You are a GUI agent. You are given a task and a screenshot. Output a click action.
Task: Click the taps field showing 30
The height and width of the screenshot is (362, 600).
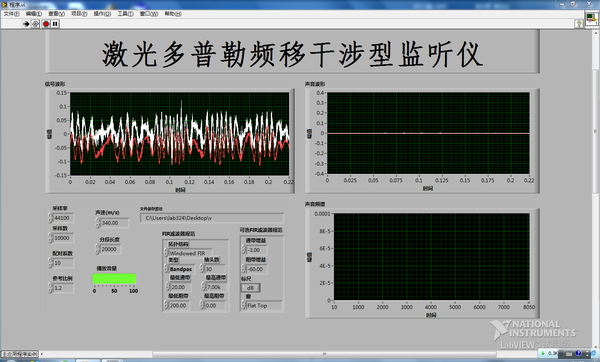pyautogui.click(x=215, y=269)
